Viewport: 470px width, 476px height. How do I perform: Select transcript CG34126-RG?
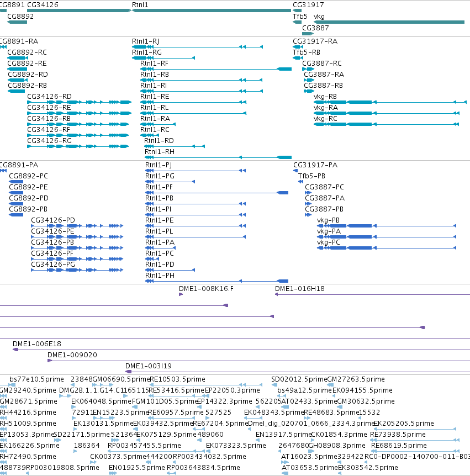click(49, 141)
